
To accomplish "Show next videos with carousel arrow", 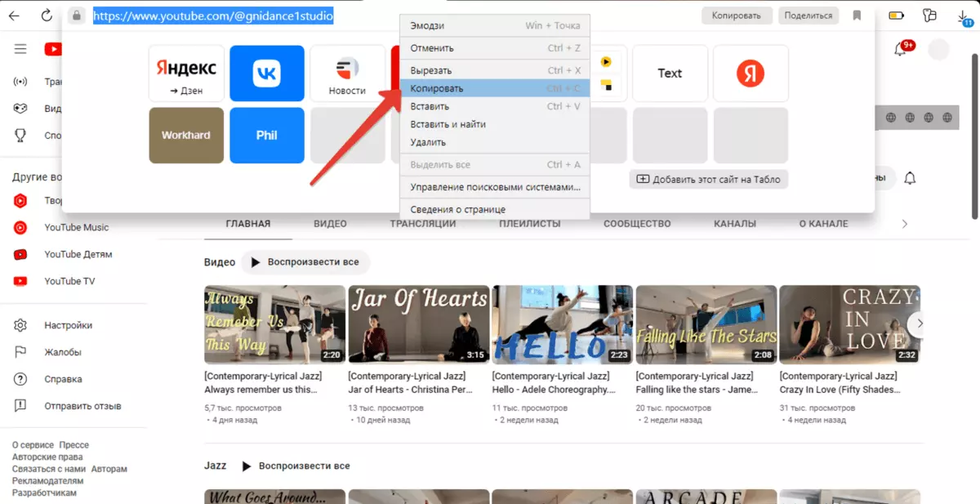I will [x=920, y=323].
